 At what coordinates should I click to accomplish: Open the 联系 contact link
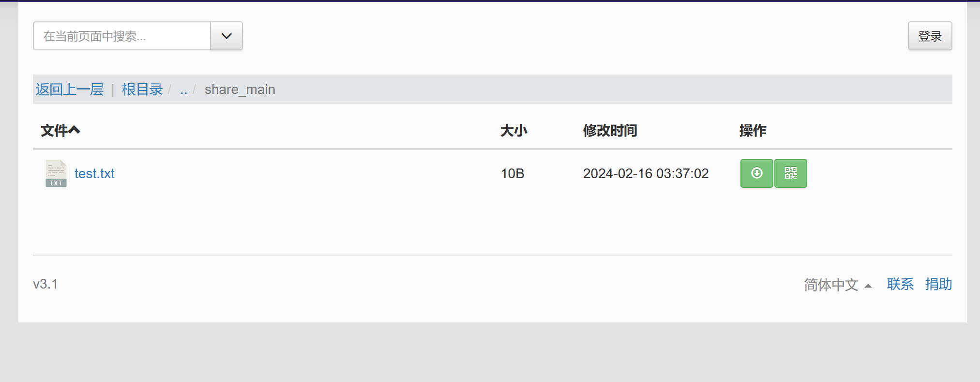tap(900, 284)
